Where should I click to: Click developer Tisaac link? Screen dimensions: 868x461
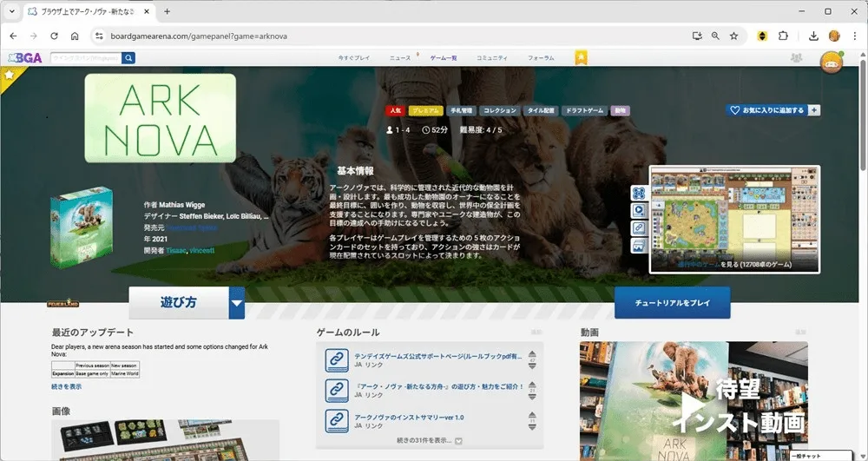click(175, 251)
